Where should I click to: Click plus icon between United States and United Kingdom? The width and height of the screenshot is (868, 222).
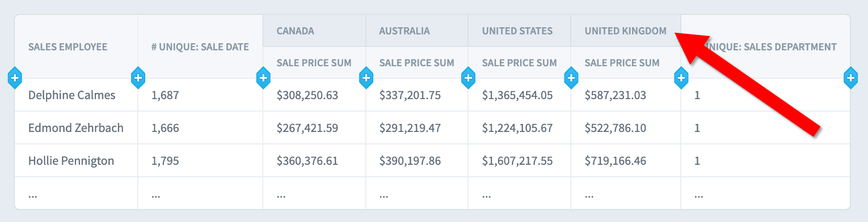point(571,78)
